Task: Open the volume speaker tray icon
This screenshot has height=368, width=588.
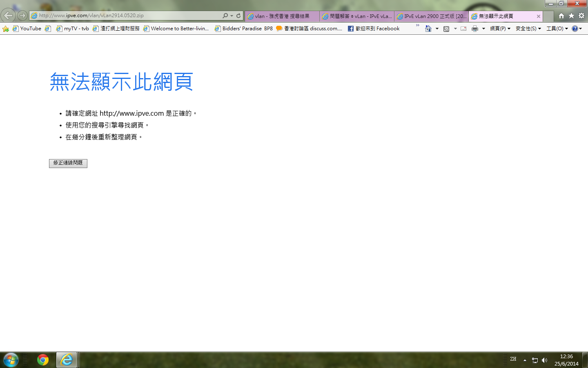Action: pos(544,360)
